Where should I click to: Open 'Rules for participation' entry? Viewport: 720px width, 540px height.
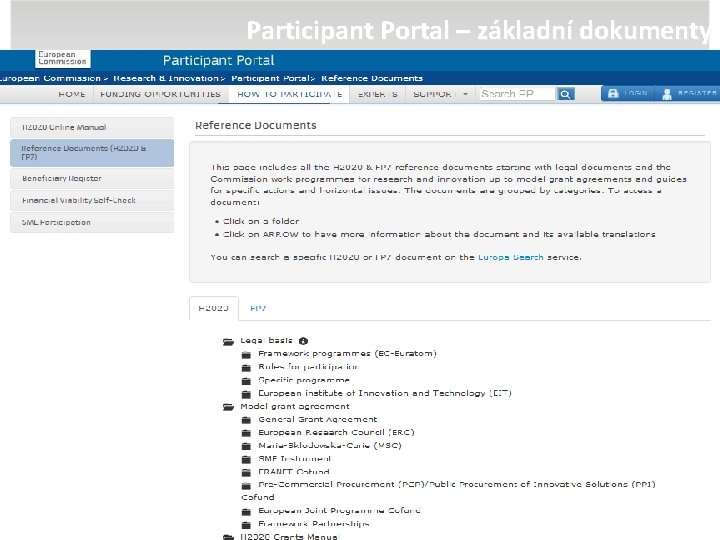coord(308,367)
